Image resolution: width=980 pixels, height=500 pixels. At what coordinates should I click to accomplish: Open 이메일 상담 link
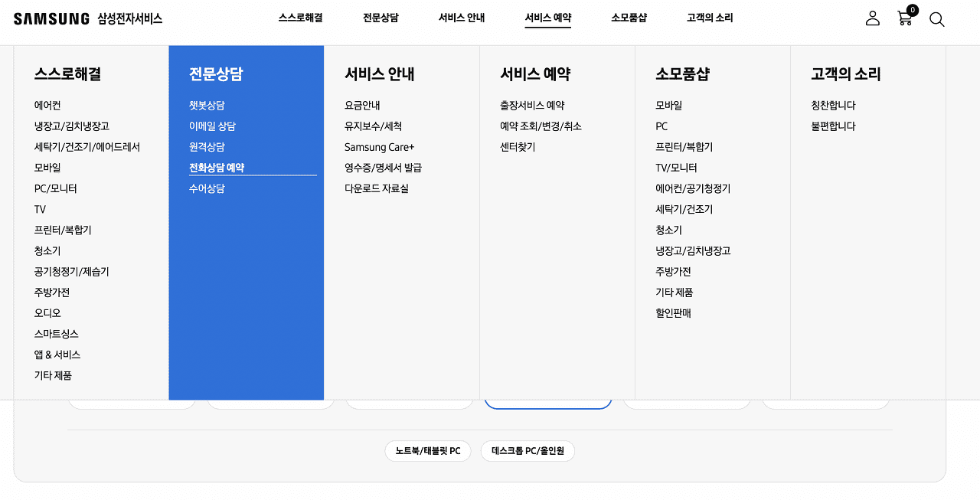pos(212,126)
